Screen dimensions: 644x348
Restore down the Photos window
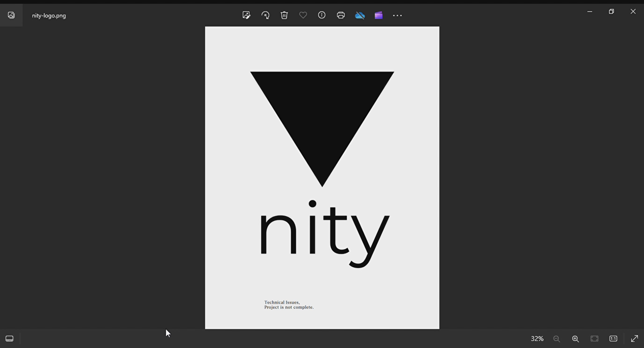tap(611, 12)
